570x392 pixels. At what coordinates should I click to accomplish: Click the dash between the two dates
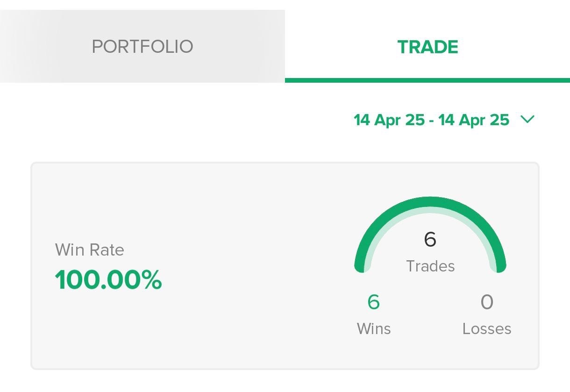click(x=431, y=121)
